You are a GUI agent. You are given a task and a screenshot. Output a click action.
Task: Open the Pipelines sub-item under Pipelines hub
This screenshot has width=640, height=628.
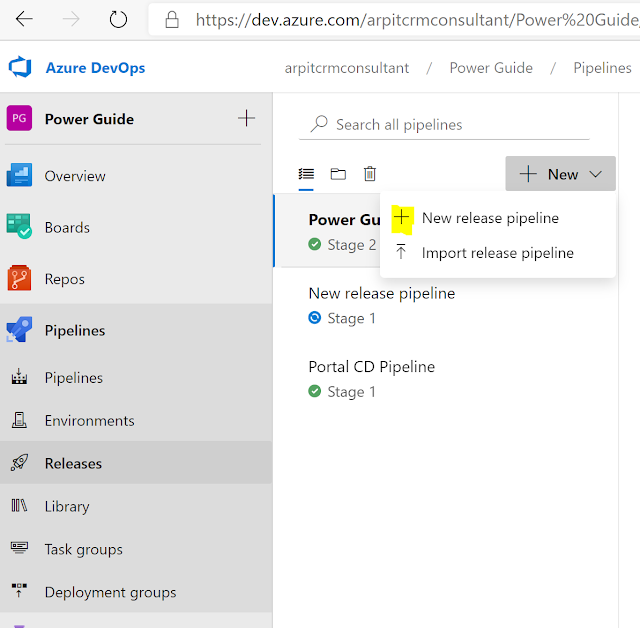[x=74, y=378]
